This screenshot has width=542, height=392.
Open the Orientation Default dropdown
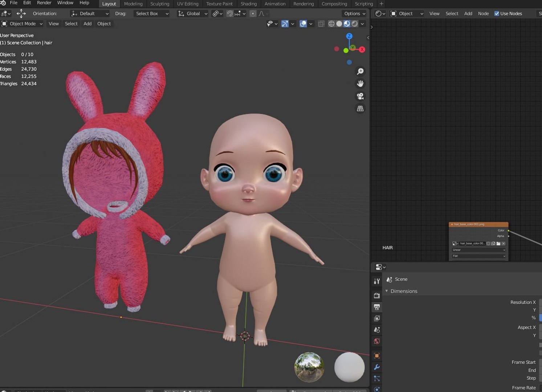pos(90,13)
